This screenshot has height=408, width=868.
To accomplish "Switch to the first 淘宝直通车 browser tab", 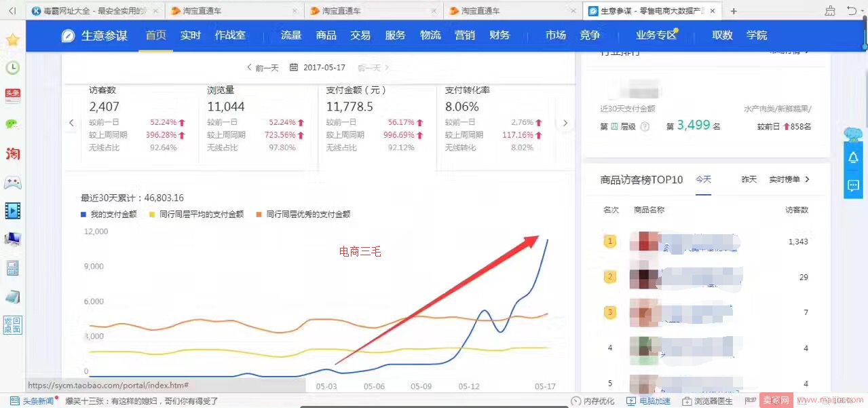I will [234, 11].
